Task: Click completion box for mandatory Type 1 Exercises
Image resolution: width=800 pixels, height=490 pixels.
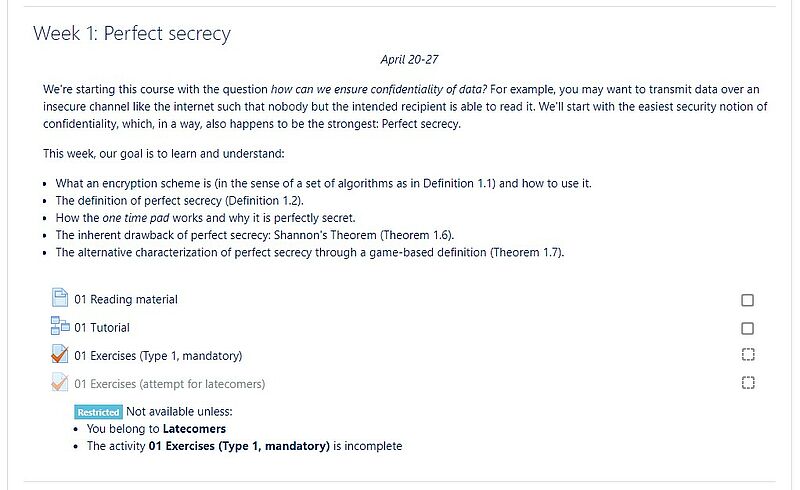Action: coord(748,354)
